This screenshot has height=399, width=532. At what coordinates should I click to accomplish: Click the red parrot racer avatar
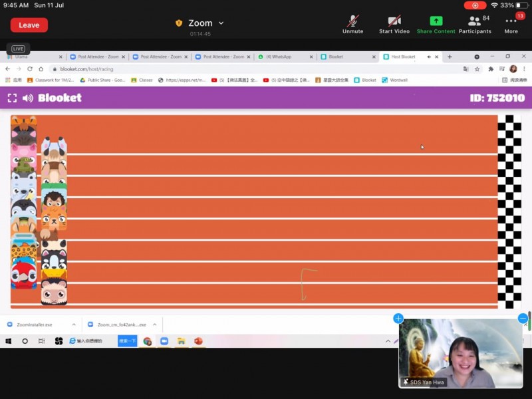tap(24, 274)
